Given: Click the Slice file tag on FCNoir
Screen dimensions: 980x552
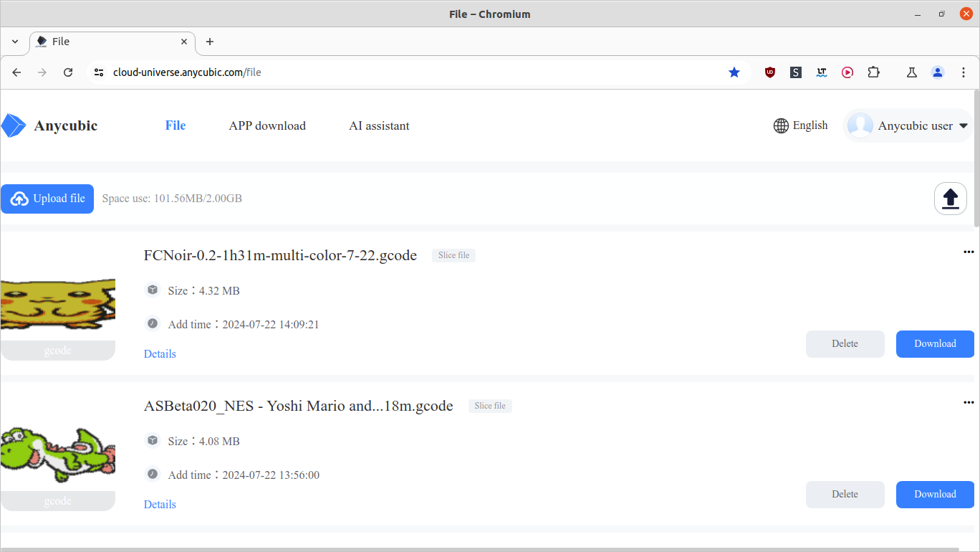Looking at the screenshot, I should pos(453,255).
